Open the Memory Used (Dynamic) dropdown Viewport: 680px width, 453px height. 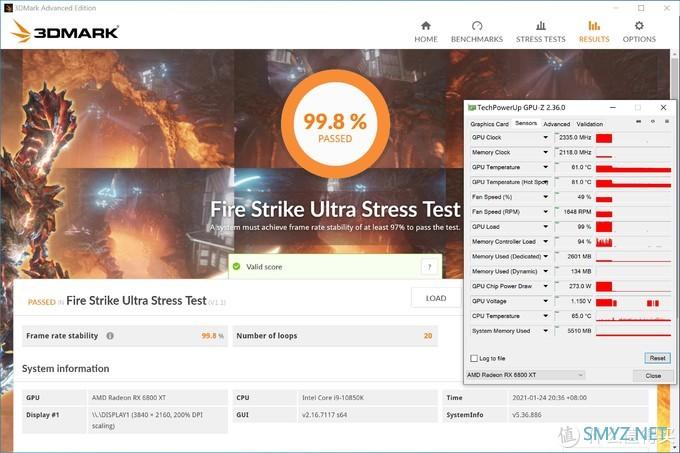pos(546,271)
